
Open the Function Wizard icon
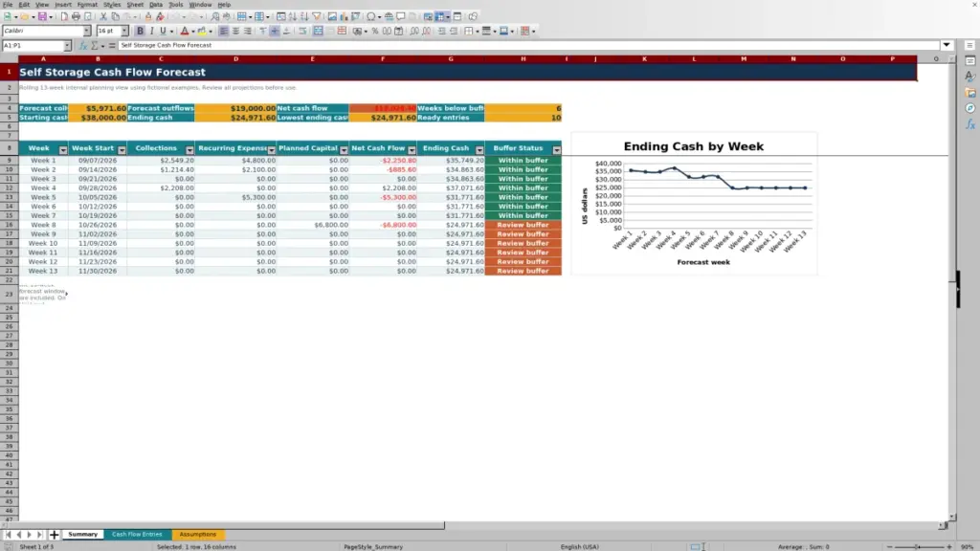coord(82,46)
